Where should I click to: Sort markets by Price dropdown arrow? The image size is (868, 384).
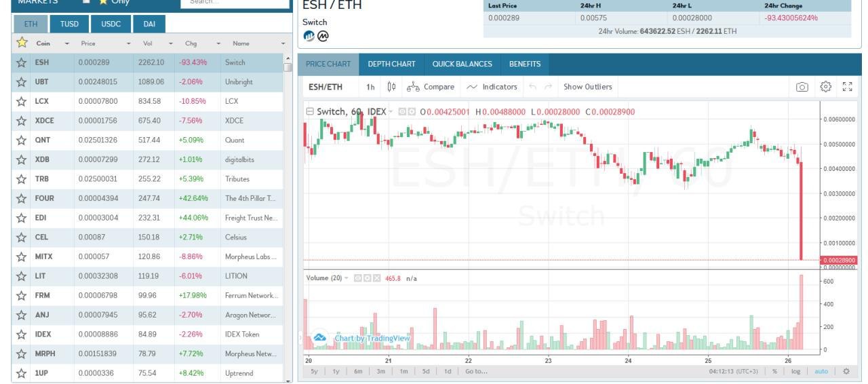[x=129, y=43]
